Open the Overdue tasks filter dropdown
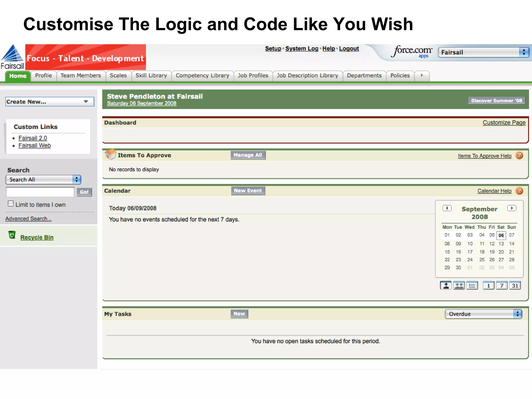Viewport: 532px width, 399px height. click(483, 314)
